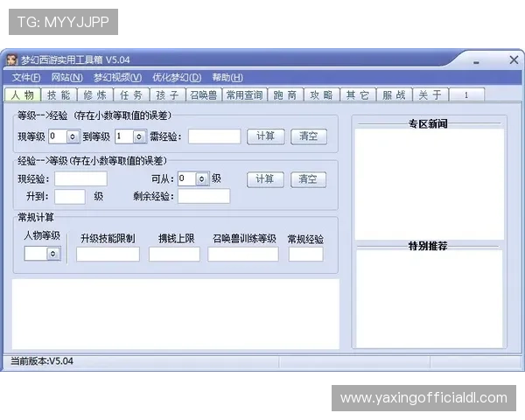Click the large output text area

176,314
